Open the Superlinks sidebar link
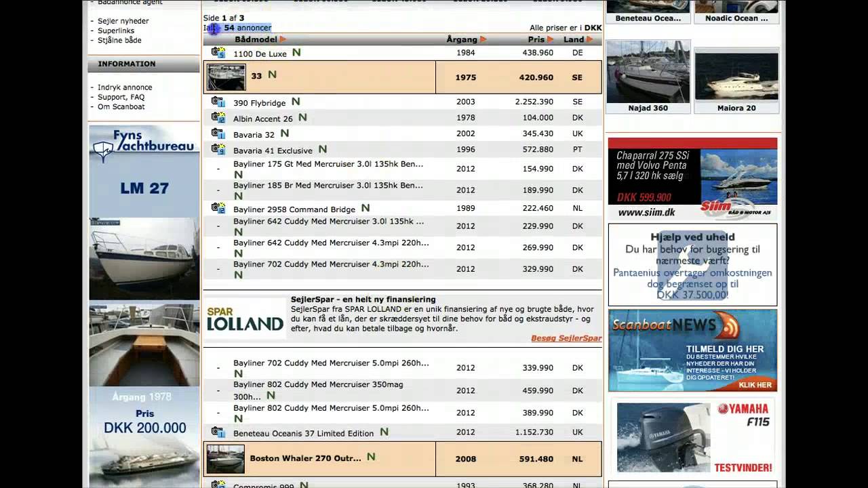The width and height of the screenshot is (868, 488). point(116,30)
